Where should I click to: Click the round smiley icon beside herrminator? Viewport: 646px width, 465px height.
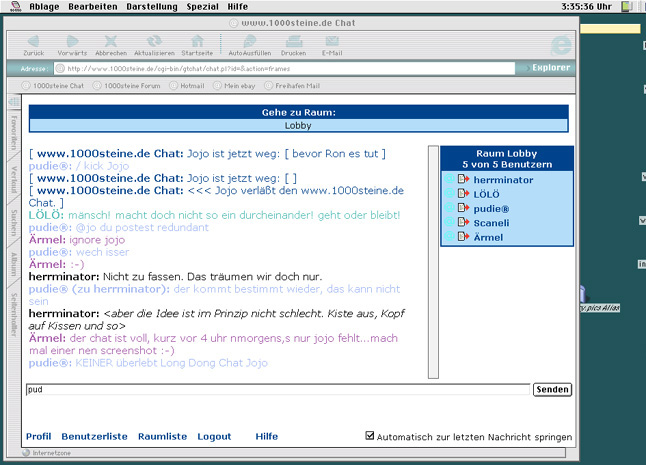(x=449, y=179)
